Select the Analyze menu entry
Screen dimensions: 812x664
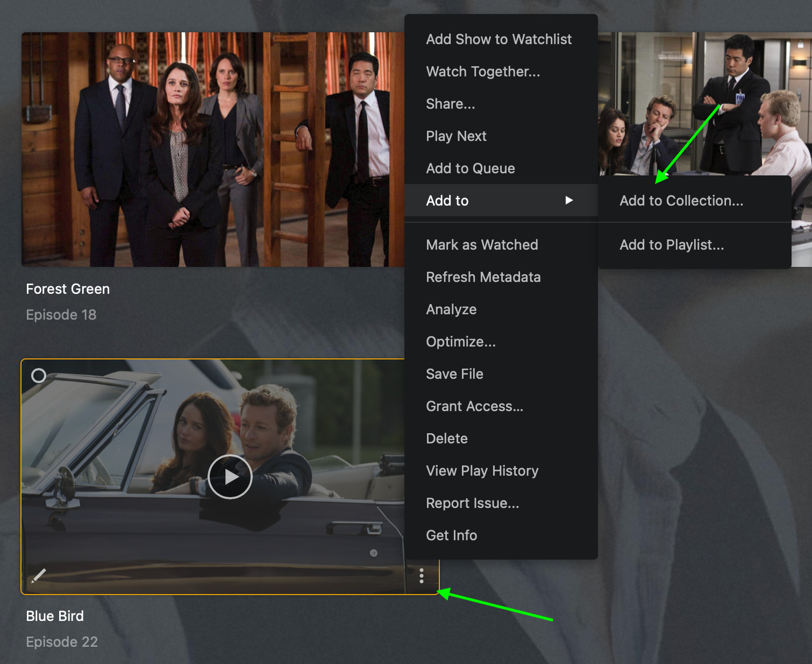pyautogui.click(x=501, y=309)
